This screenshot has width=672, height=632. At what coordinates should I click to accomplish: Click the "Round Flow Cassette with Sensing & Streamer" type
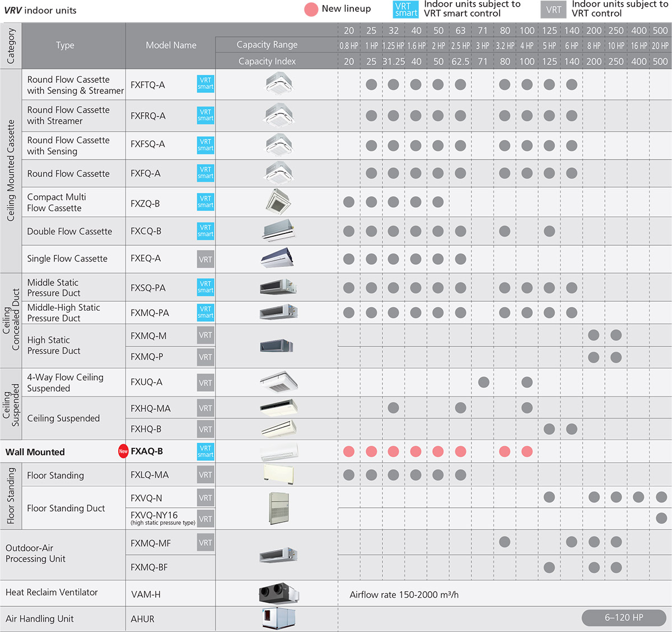click(76, 85)
